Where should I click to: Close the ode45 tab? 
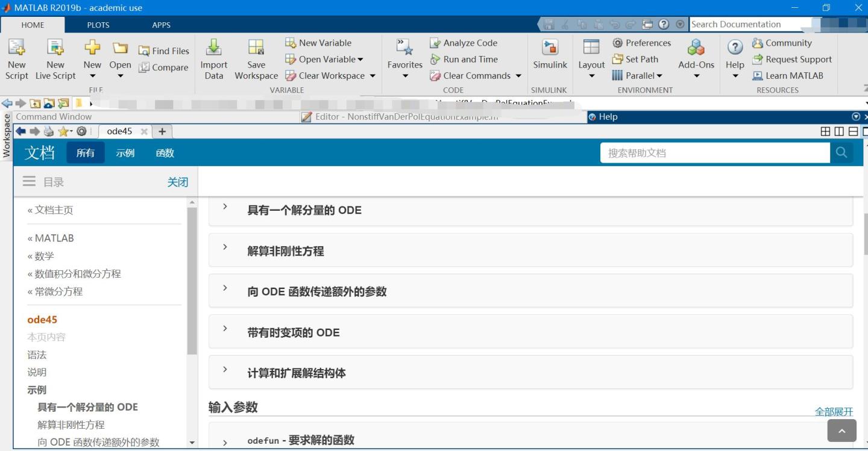coord(144,131)
